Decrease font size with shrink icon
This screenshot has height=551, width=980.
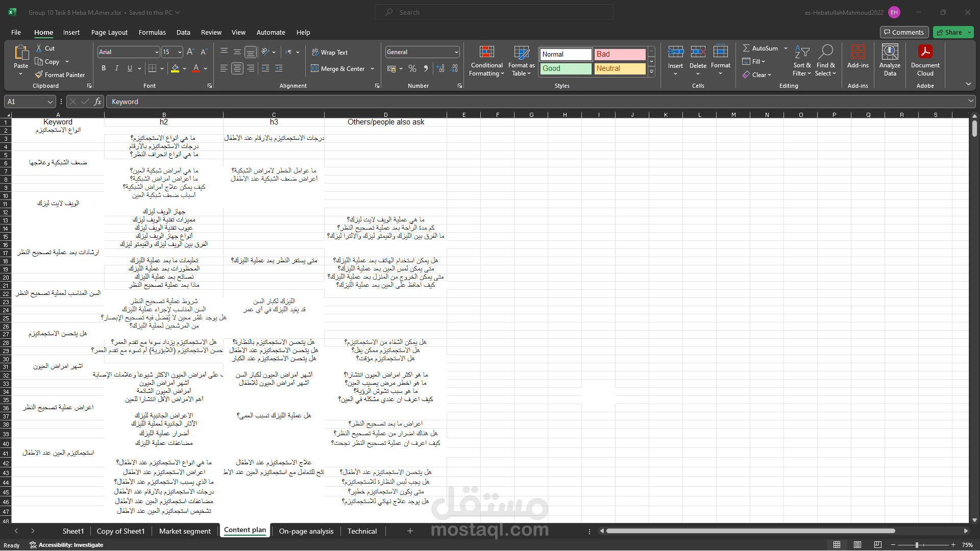point(204,52)
